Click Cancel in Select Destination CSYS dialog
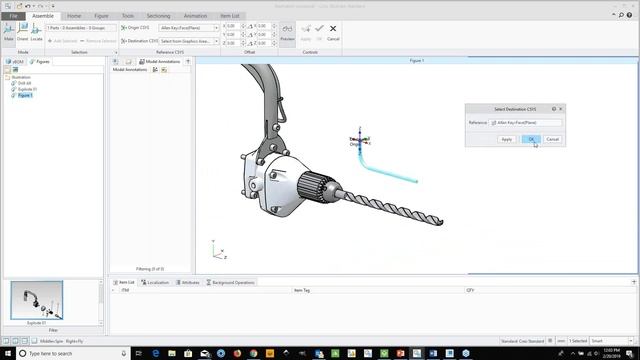This screenshot has height=360, width=640. pyautogui.click(x=553, y=139)
